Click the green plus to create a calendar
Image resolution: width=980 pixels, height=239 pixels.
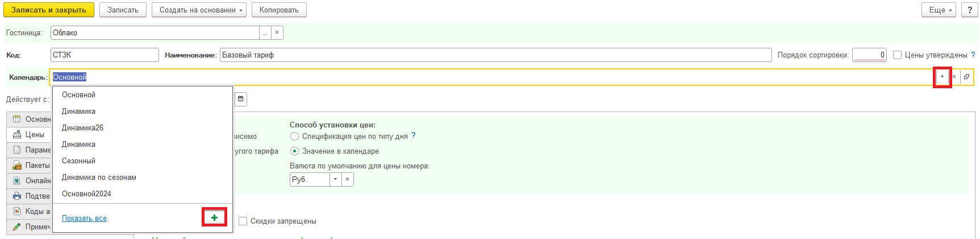coord(214,217)
